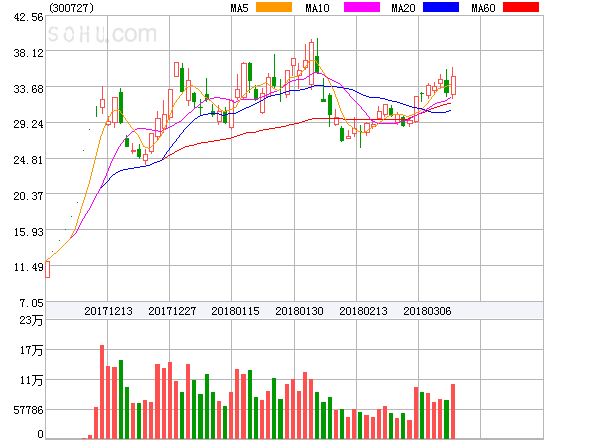600x440 pixels.
Task: Click the tallest red volume bar
Action: [x=102, y=392]
